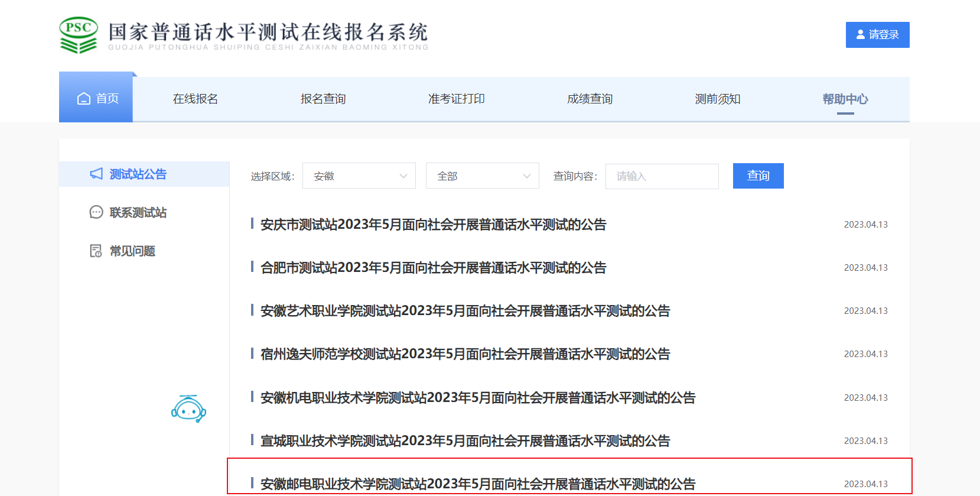Open the 安庆市测试站 announcement link
Image resolution: width=980 pixels, height=496 pixels.
pyautogui.click(x=433, y=225)
